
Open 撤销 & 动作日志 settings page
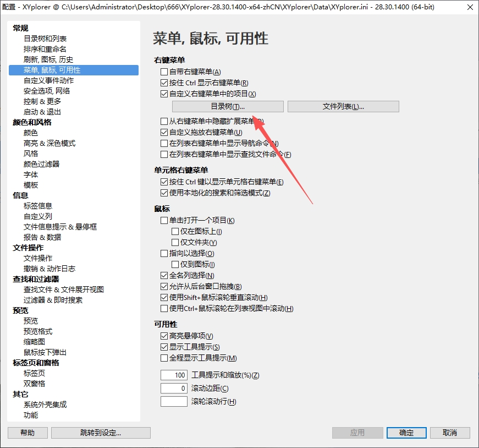coord(49,269)
